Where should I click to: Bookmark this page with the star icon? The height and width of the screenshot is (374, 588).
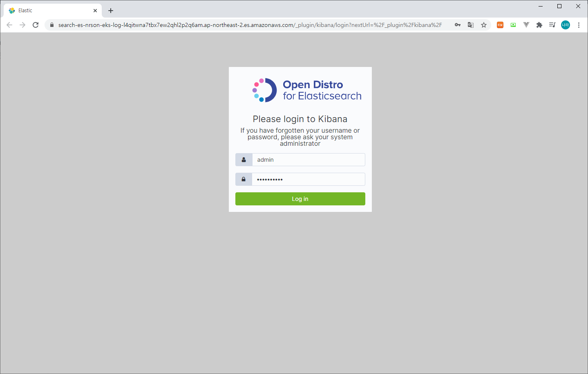click(484, 25)
